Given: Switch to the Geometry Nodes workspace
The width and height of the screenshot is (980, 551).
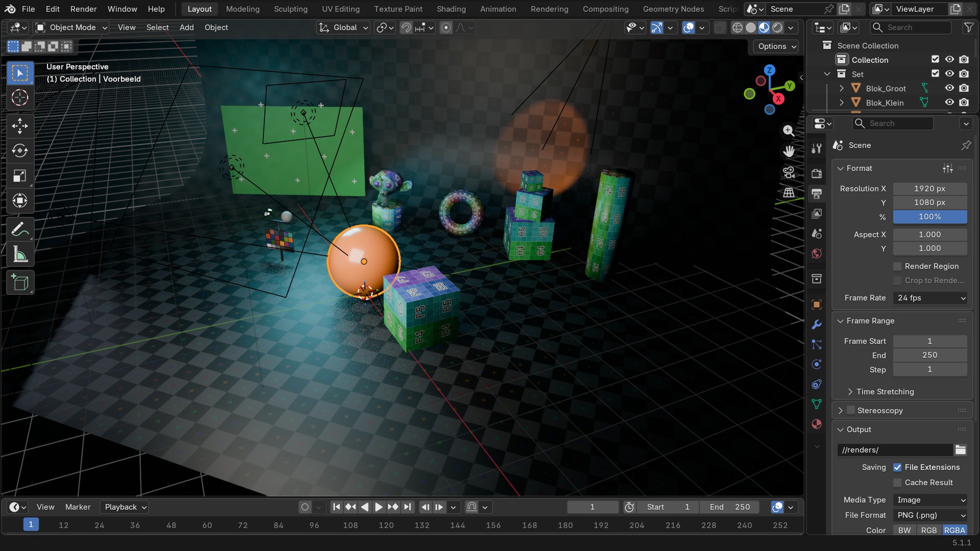Looking at the screenshot, I should (x=673, y=9).
